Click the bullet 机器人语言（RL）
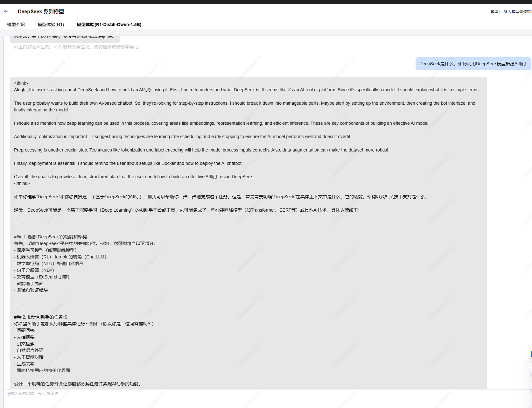The image size is (532, 408). pyautogui.click(x=60, y=257)
